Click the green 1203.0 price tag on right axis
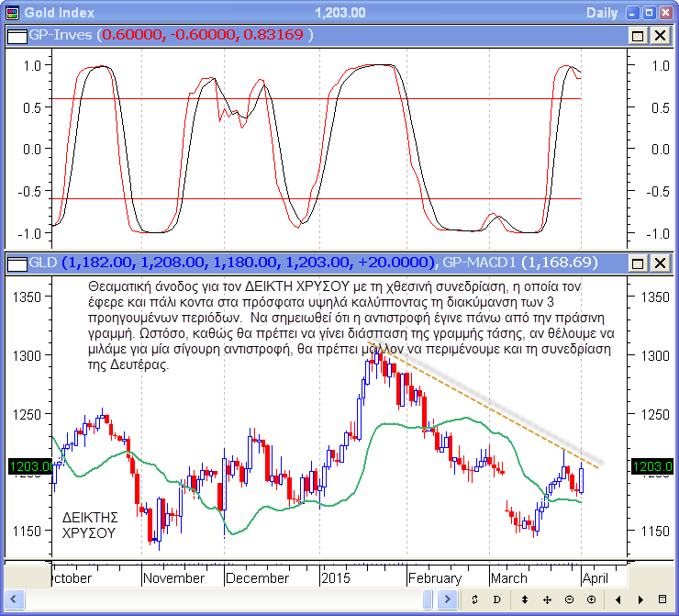The image size is (679, 616). 652,466
